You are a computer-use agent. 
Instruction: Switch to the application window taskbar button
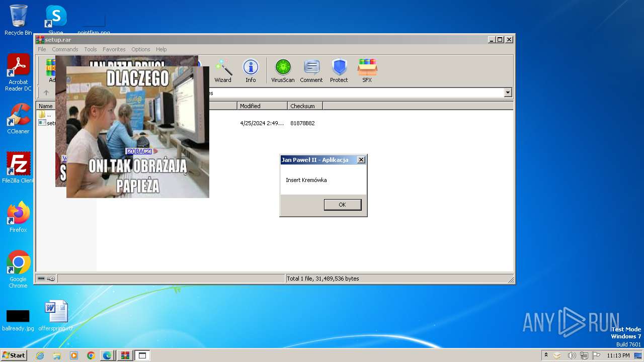tap(142, 355)
